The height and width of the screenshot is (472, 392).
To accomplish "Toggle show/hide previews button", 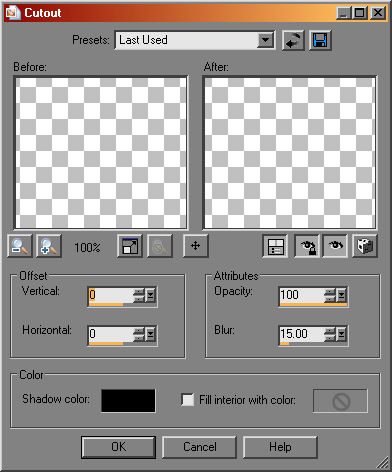I will tap(275, 246).
